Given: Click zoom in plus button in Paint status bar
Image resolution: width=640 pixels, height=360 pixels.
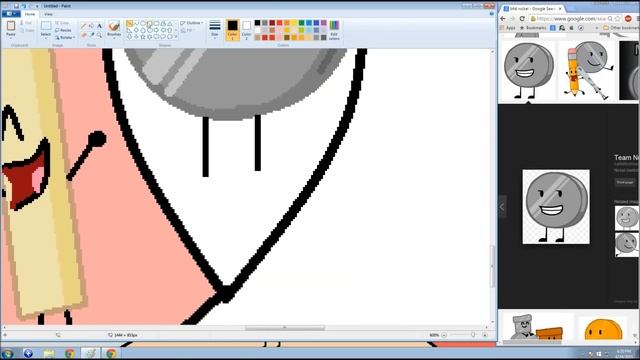Looking at the screenshot, I should [485, 335].
